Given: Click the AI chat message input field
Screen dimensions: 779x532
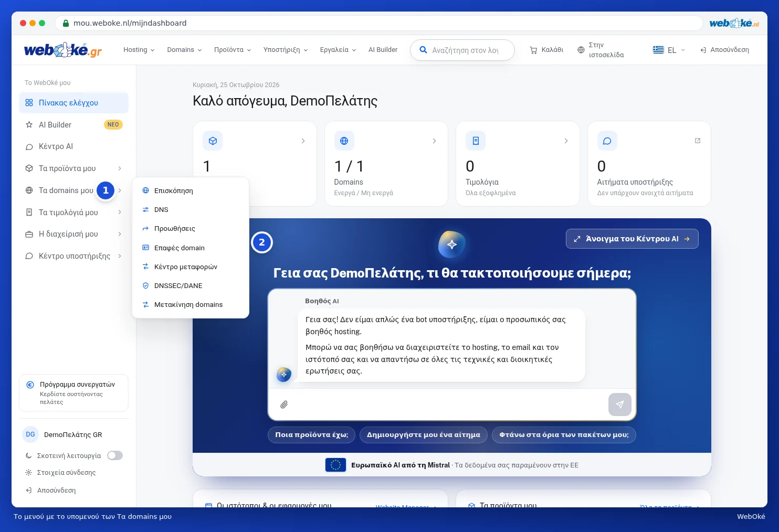Looking at the screenshot, I should tap(449, 405).
